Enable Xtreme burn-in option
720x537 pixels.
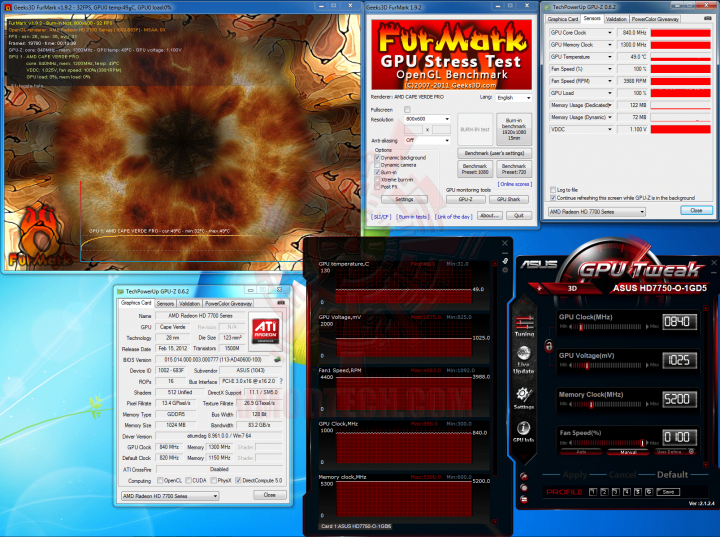[x=377, y=180]
